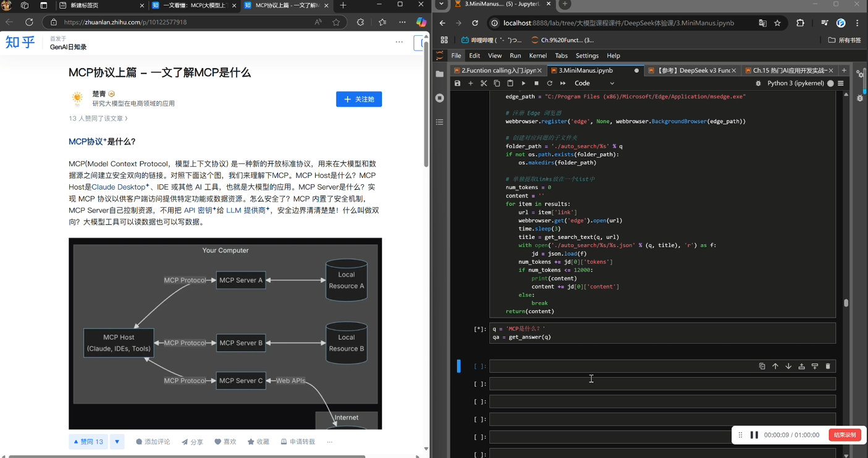Open Edge settings and more menu
The height and width of the screenshot is (458, 868).
(x=402, y=22)
